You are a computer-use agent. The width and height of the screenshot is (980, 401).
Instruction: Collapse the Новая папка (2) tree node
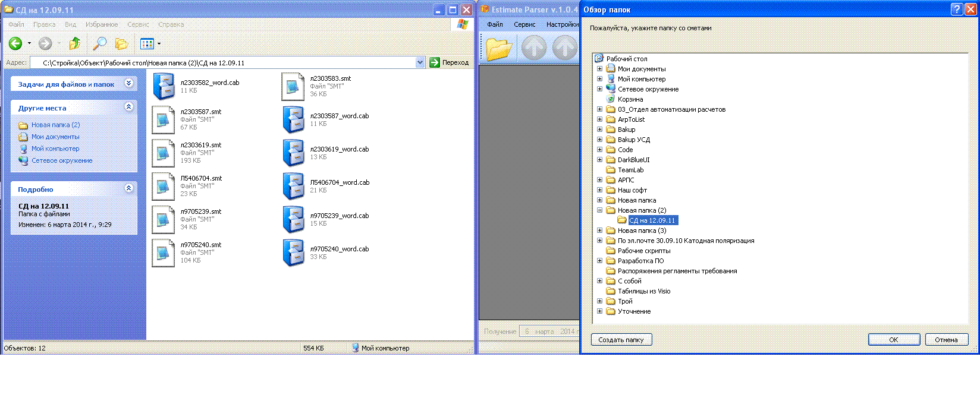tap(599, 210)
